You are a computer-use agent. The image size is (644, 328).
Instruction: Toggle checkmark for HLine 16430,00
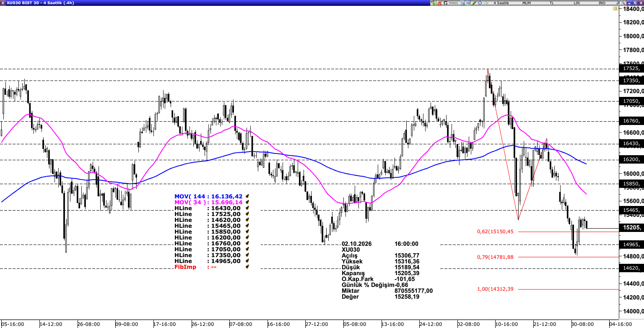pyautogui.click(x=247, y=208)
